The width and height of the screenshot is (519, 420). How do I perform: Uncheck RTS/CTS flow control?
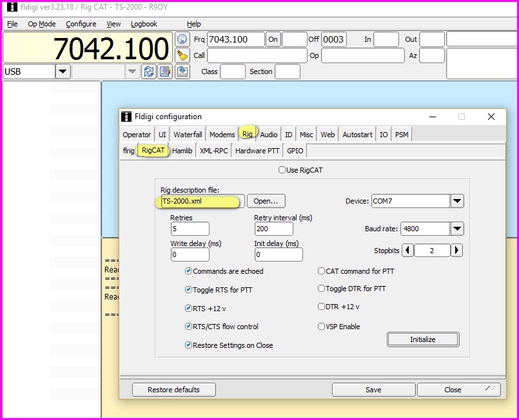tap(188, 327)
